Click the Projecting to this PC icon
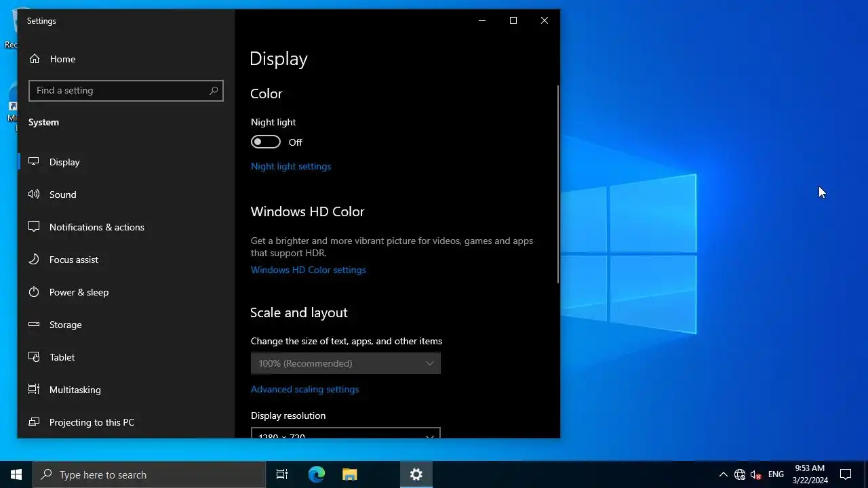 click(34, 422)
